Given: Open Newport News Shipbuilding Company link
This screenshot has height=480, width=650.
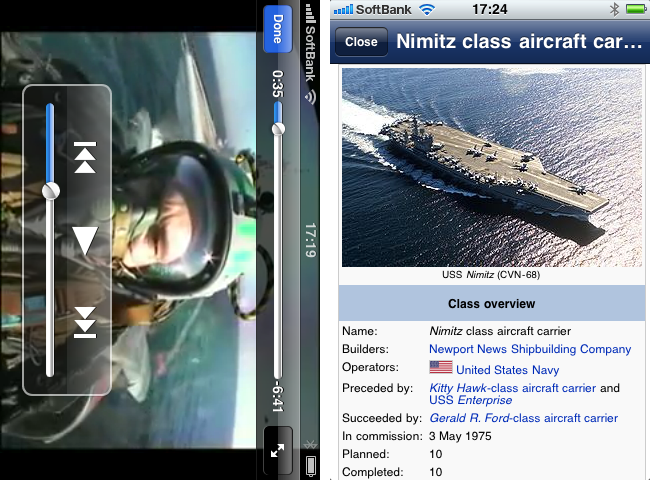Looking at the screenshot, I should (x=530, y=349).
